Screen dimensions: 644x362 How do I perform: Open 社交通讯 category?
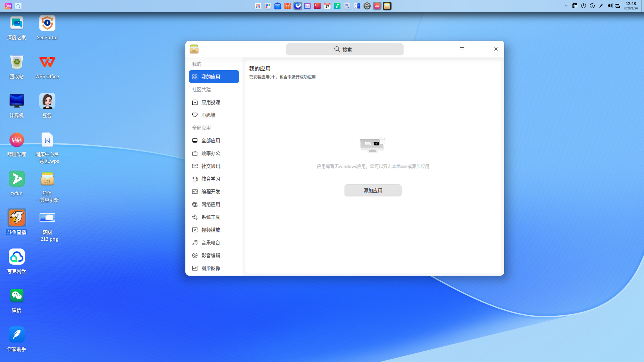click(214, 166)
